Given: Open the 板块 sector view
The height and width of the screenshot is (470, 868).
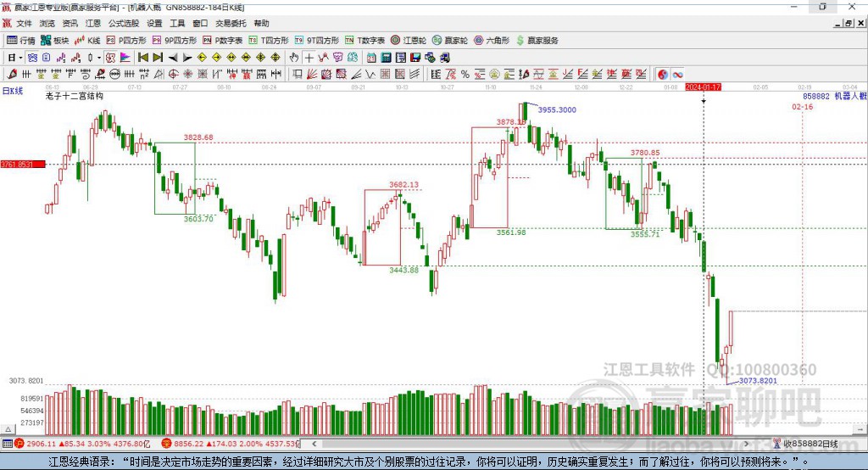Looking at the screenshot, I should (54, 41).
